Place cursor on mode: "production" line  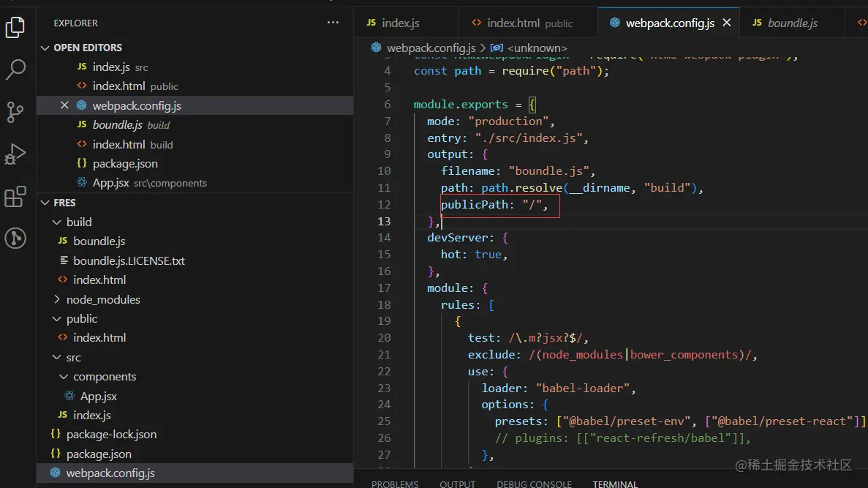click(491, 121)
